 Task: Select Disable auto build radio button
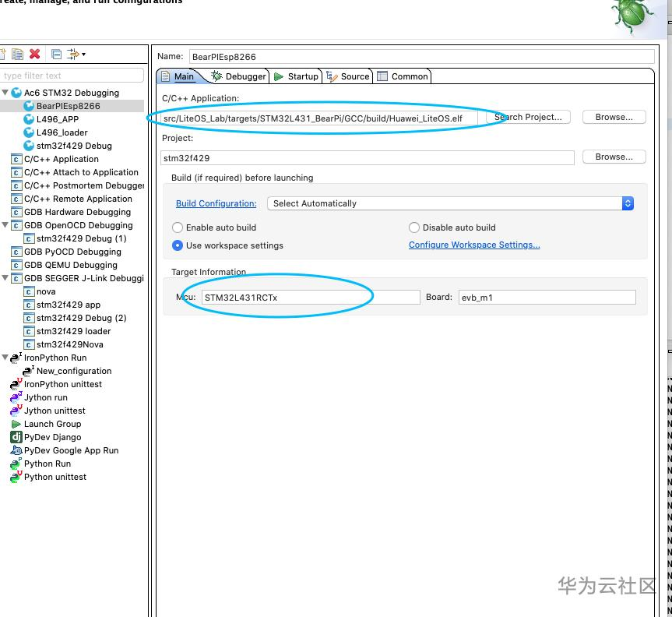click(x=414, y=227)
